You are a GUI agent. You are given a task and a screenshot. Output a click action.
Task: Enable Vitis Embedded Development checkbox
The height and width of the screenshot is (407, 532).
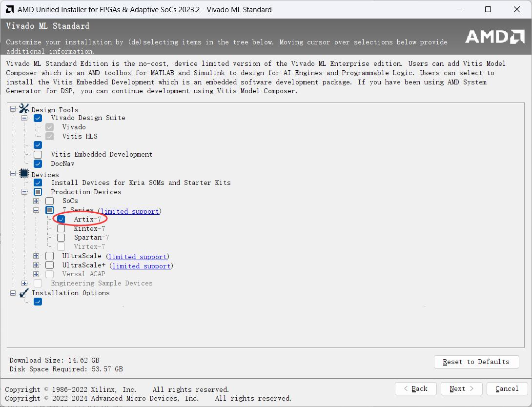[38, 155]
